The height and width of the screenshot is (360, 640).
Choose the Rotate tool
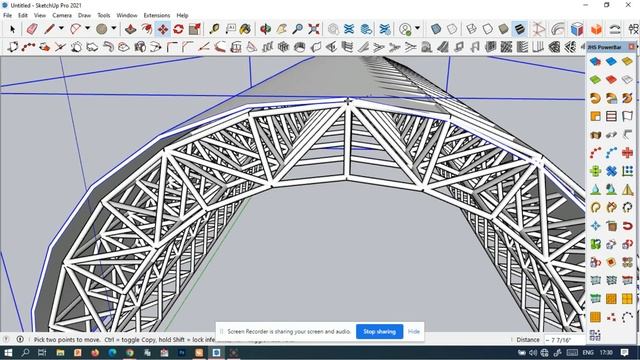178,29
